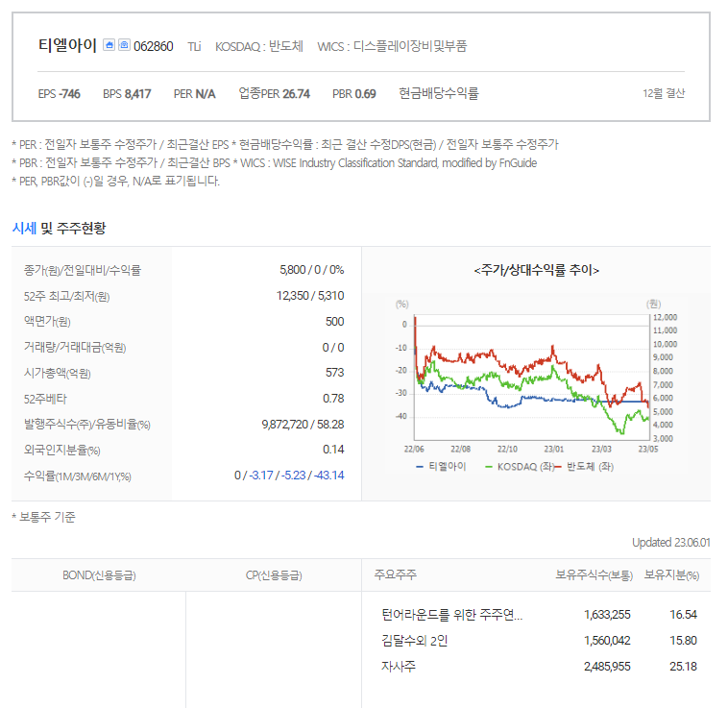Image resolution: width=728 pixels, height=708 pixels.
Task: Click the blue 티엘아이 legend entry
Action: pos(442,467)
